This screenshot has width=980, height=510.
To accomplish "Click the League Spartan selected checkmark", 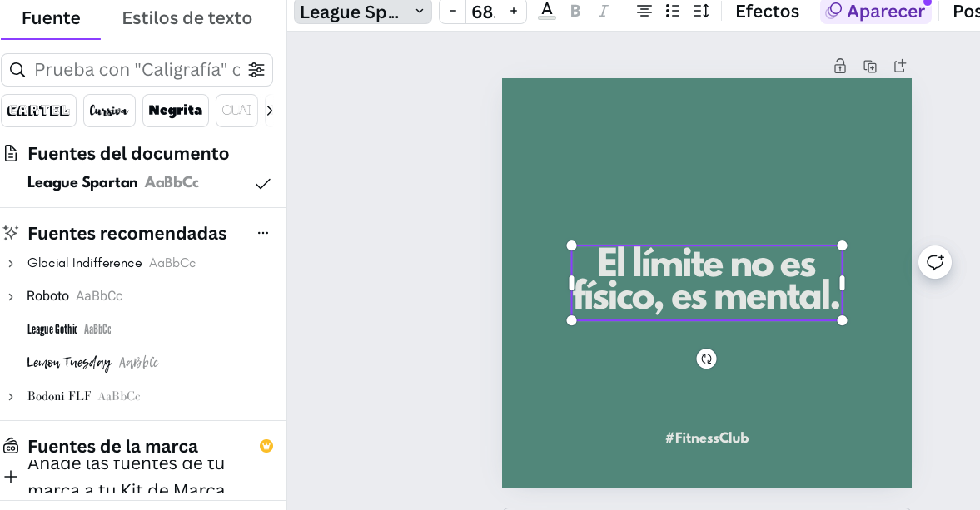I will [x=263, y=184].
